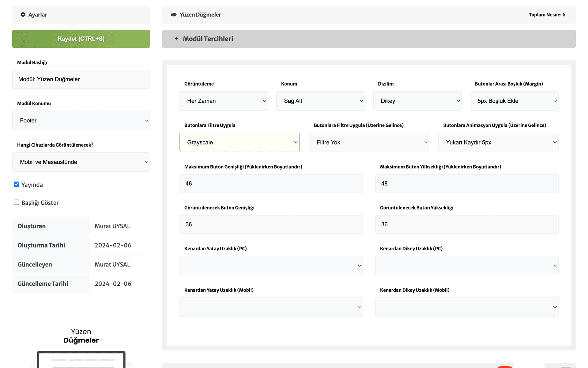The width and height of the screenshot is (588, 368).
Task: Open the Modül Konumu Footer dropdown
Action: [x=81, y=121]
